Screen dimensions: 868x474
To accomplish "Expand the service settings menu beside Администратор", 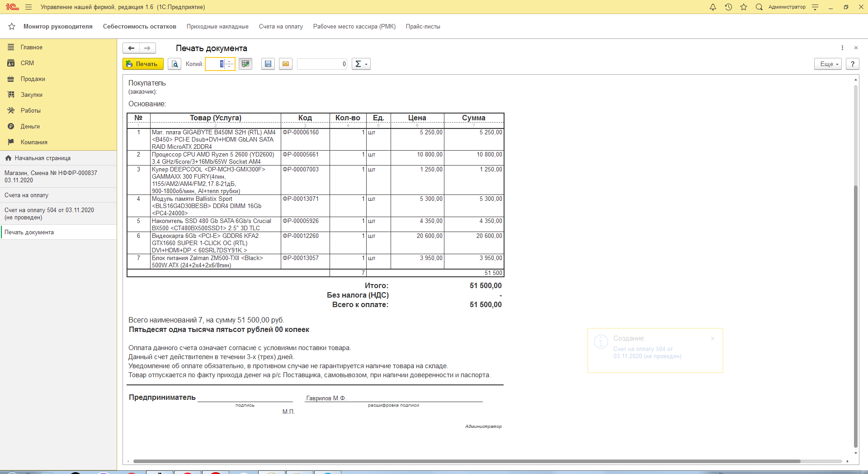I will 815,7.
